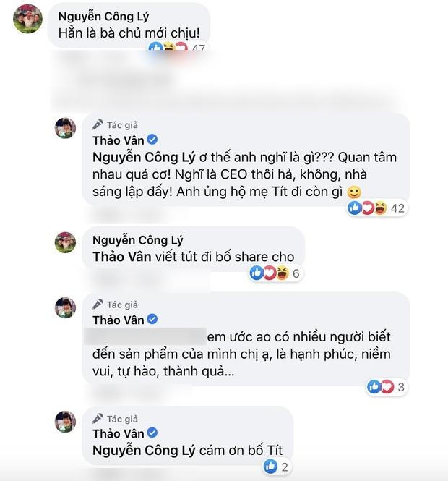The image size is (448, 481).
Task: Open reactions on "Hẳn là bà chủ mới chịu!" comment
Action: 168,48
